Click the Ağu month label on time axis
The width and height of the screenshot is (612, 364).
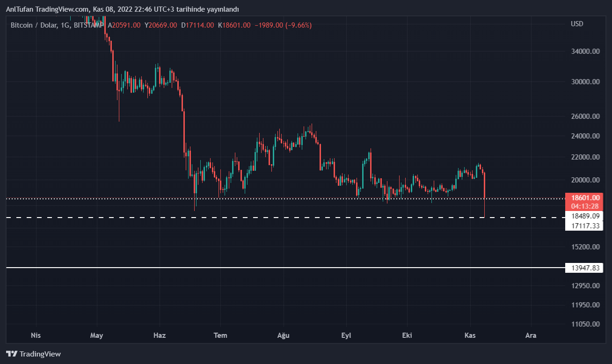point(284,335)
